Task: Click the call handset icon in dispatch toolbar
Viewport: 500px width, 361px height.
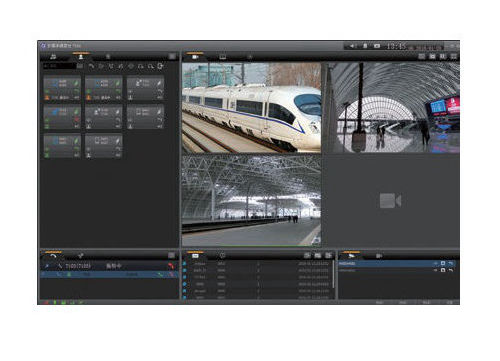Action: (x=91, y=66)
